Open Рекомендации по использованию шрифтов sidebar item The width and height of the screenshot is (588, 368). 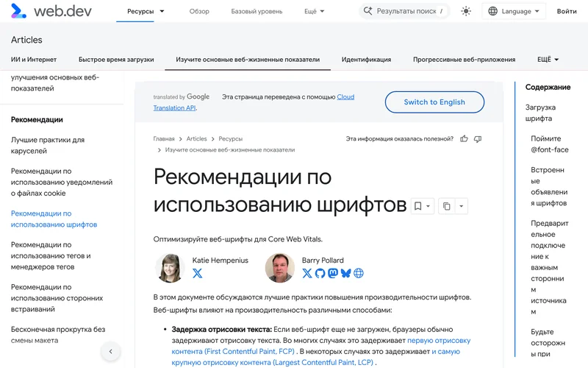click(x=54, y=219)
